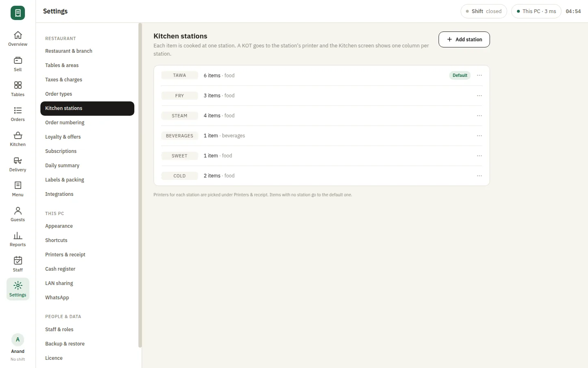Open more options for BEVERAGES station
588x368 pixels.
479,136
